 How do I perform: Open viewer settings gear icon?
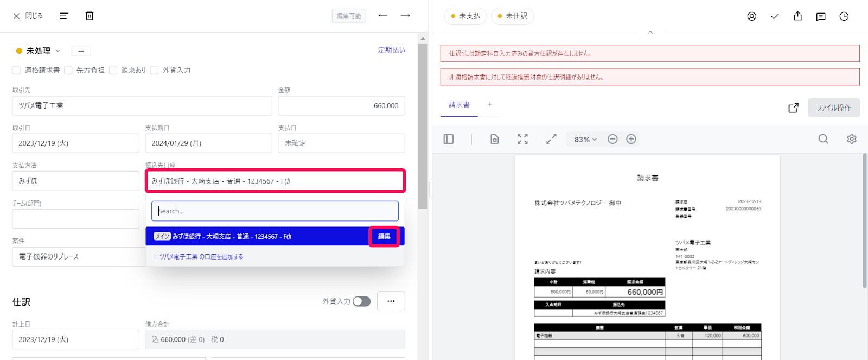click(852, 139)
